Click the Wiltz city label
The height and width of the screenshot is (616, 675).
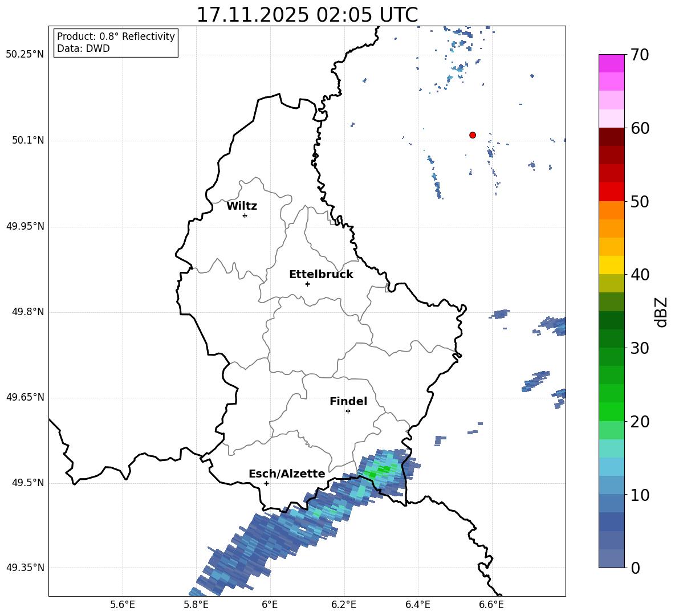tap(242, 206)
